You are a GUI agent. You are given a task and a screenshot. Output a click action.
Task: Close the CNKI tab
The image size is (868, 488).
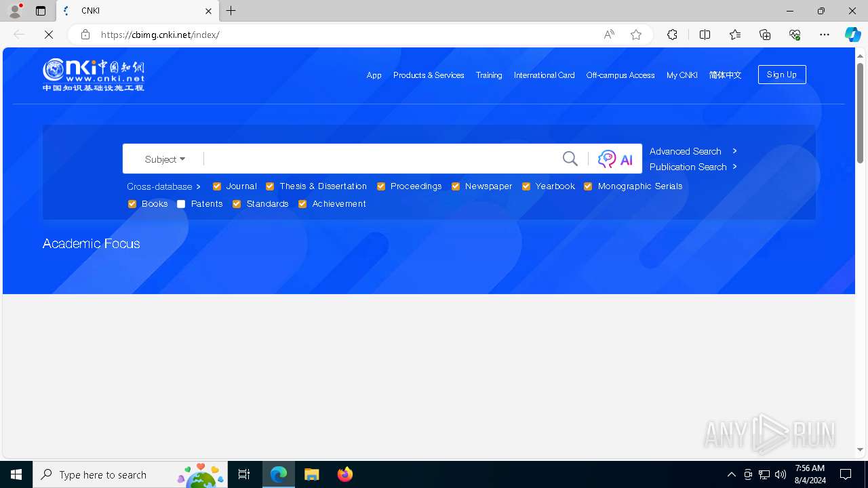208,11
